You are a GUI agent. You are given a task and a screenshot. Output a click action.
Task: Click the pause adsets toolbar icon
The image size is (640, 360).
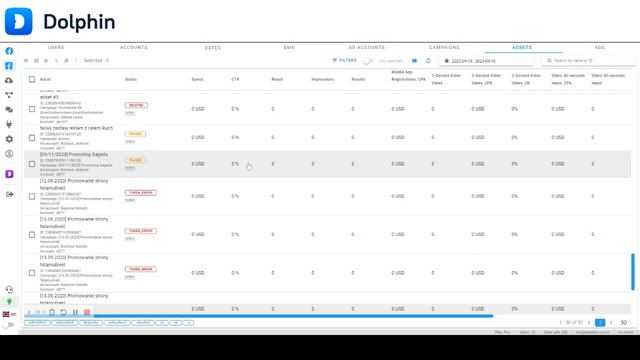[36, 60]
